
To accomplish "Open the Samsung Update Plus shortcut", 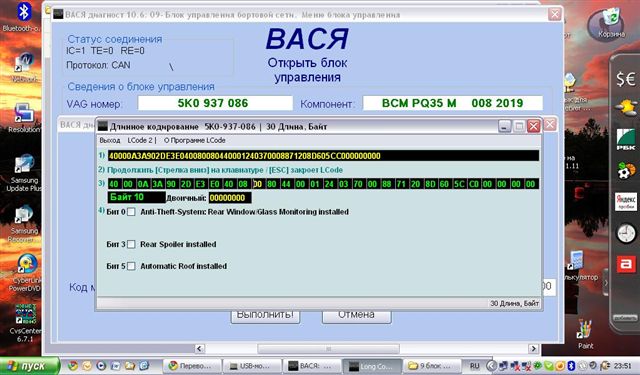I will (24, 165).
